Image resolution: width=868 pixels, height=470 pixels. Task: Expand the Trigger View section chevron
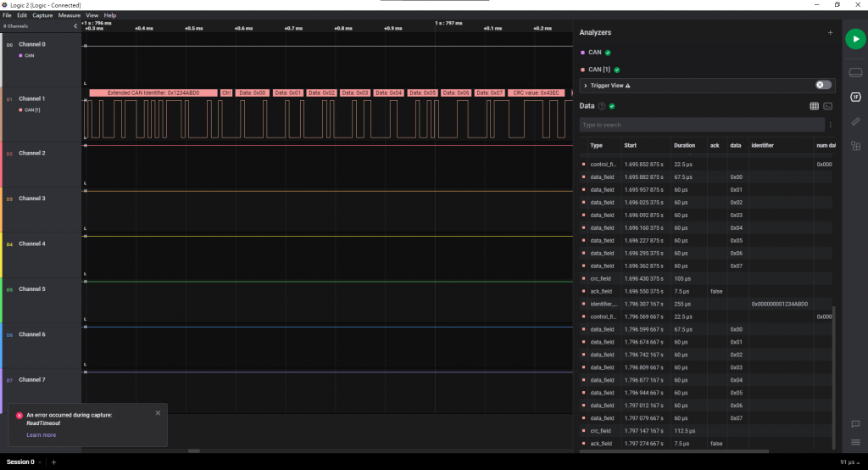coord(586,86)
